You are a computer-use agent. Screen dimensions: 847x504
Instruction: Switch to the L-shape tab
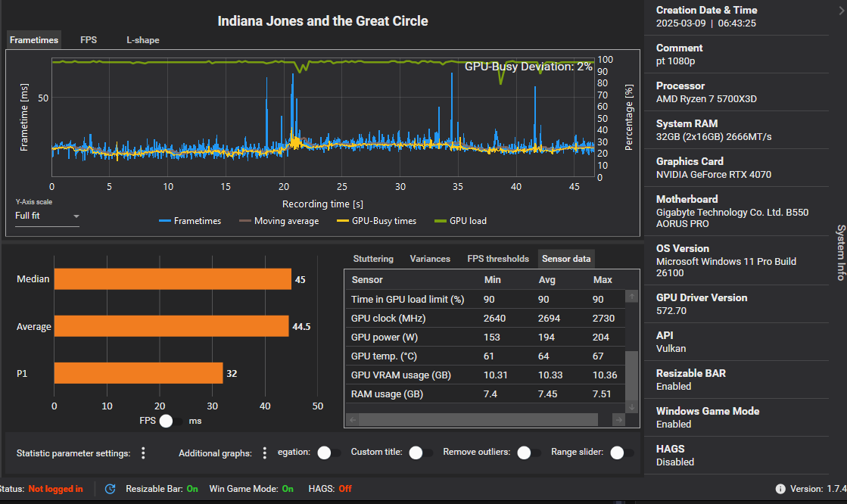pyautogui.click(x=142, y=40)
